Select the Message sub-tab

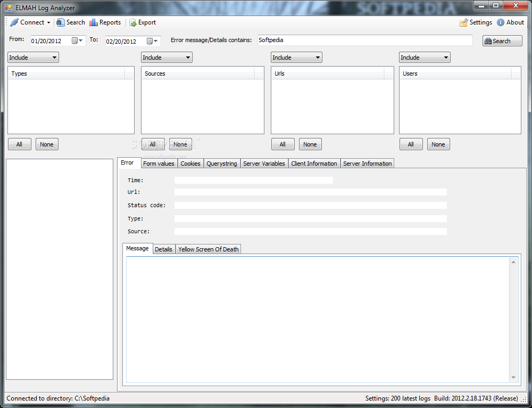pos(137,248)
